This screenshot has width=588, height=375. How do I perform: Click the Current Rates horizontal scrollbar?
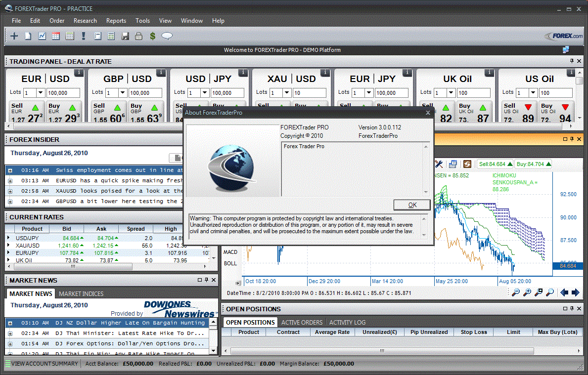point(72,266)
